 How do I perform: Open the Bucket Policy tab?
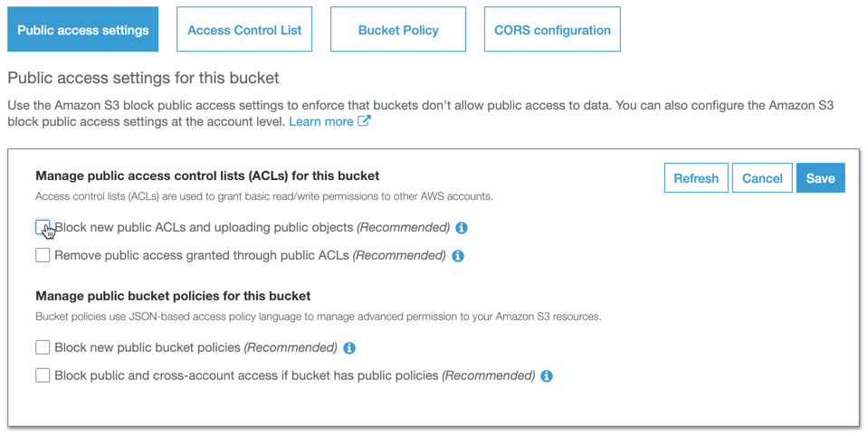click(x=398, y=30)
